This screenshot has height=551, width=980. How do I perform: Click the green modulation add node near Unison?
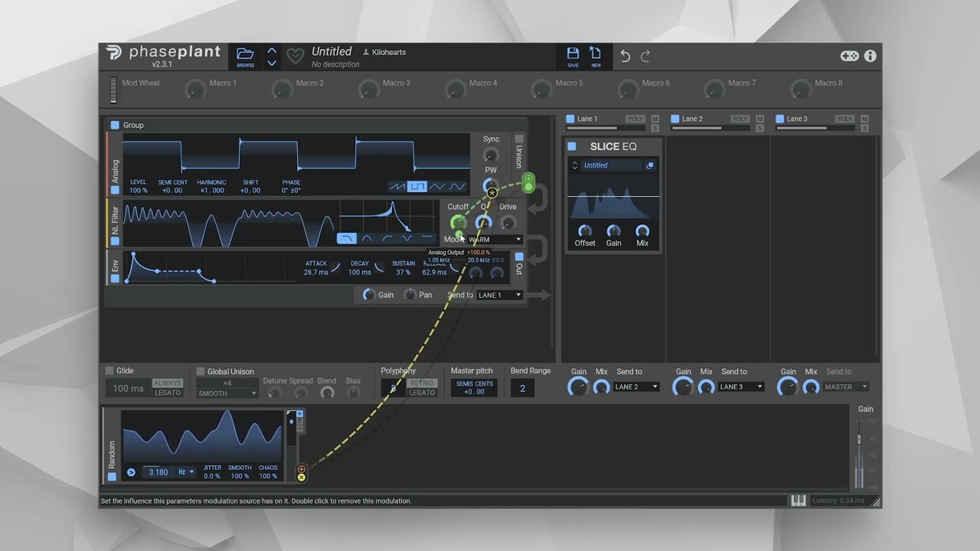pos(528,179)
